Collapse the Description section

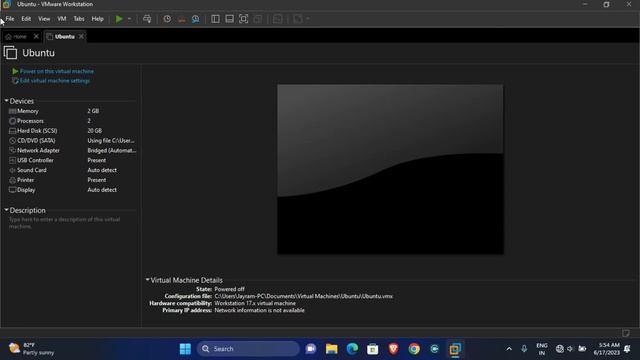click(7, 210)
